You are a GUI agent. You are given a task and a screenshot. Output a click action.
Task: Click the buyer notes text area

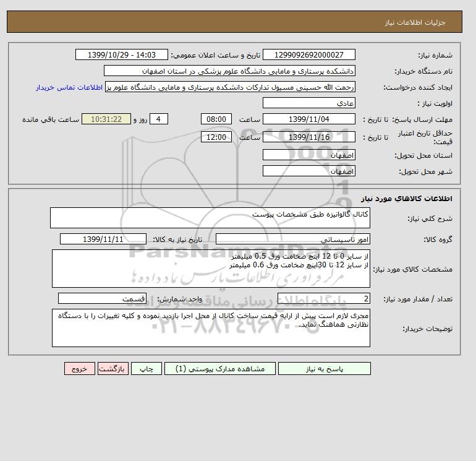[x=211, y=328]
